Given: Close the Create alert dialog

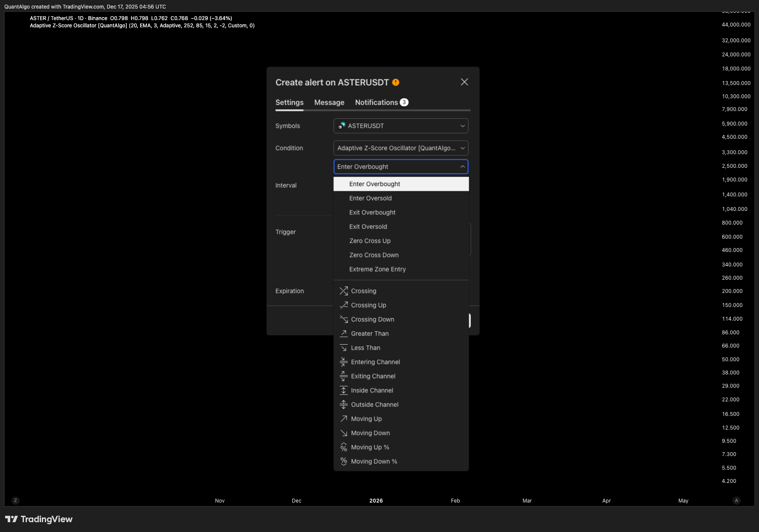Looking at the screenshot, I should (x=464, y=82).
